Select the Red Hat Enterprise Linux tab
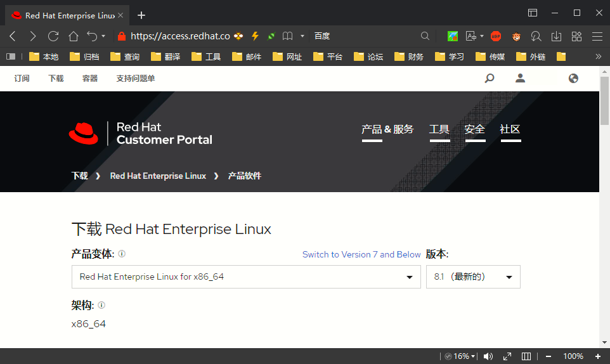 click(x=67, y=15)
